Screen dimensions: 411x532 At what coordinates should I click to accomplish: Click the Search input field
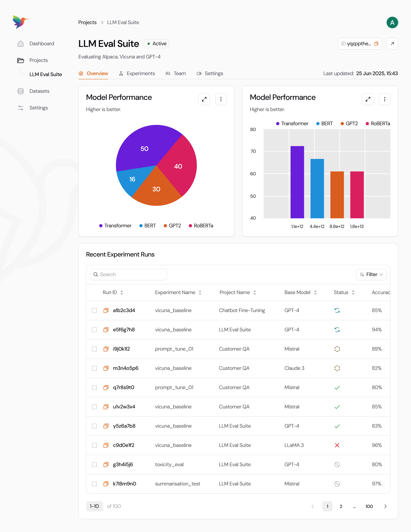click(128, 275)
